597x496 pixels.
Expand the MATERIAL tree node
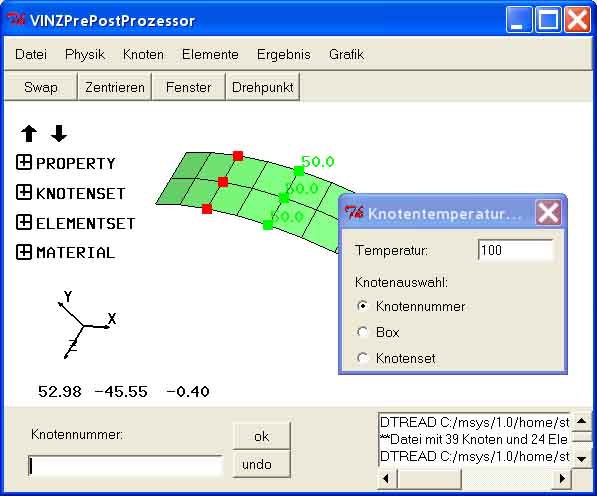(x=24, y=252)
